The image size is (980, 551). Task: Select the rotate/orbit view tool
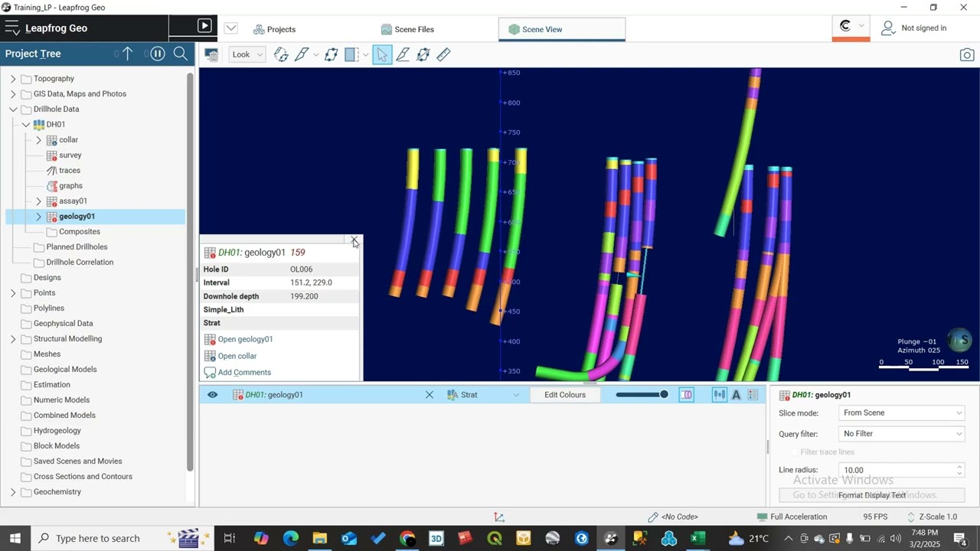pyautogui.click(x=281, y=54)
